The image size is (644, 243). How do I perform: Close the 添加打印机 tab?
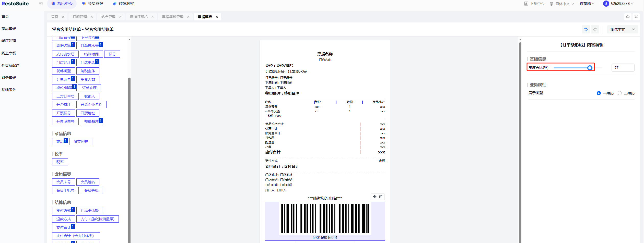[153, 17]
